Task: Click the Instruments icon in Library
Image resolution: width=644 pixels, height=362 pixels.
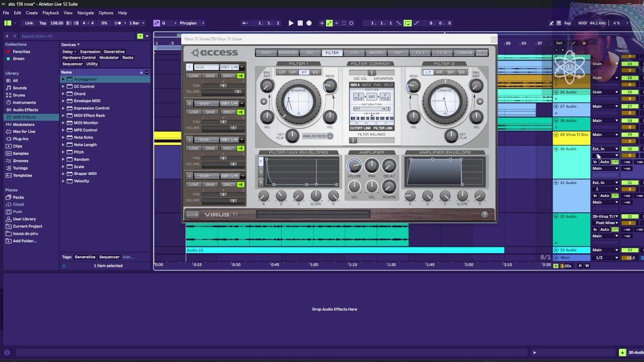Action: 9,103
